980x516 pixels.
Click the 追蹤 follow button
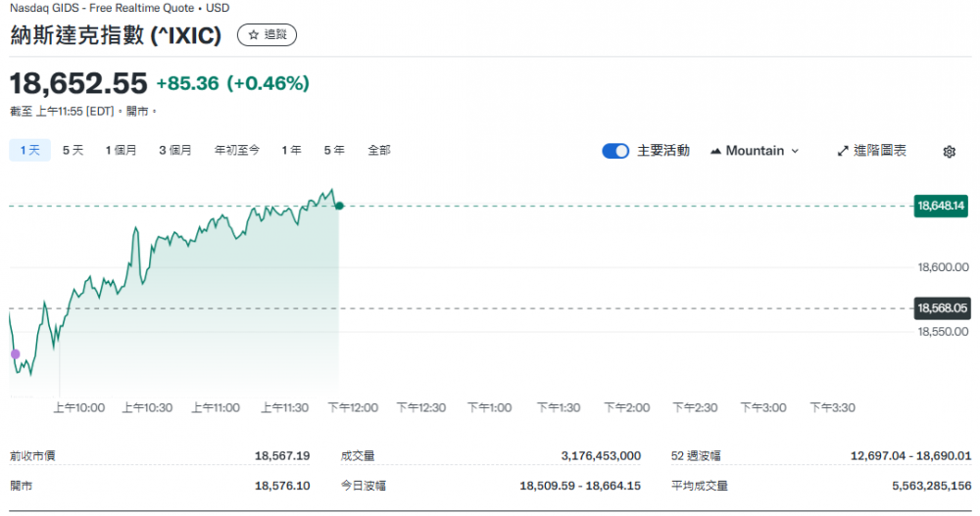point(267,35)
